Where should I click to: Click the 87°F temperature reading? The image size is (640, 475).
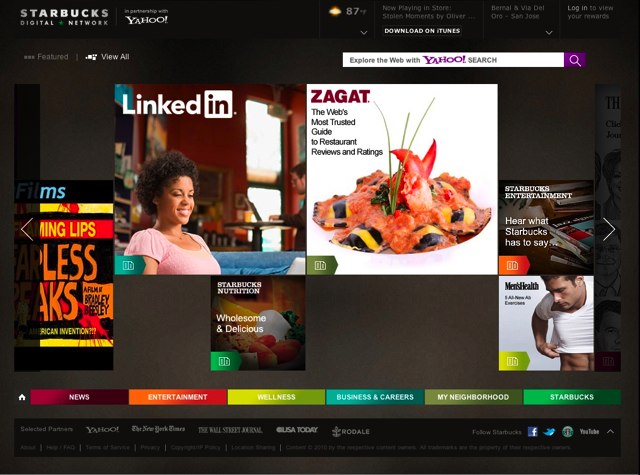pyautogui.click(x=356, y=11)
